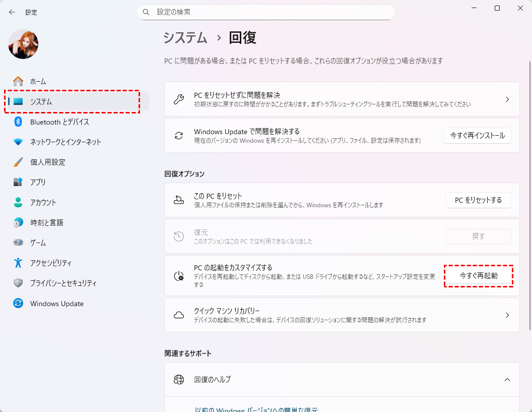Click the 個人用設定 paintbrush icon
Screen dimensions: 532x412
click(18, 162)
